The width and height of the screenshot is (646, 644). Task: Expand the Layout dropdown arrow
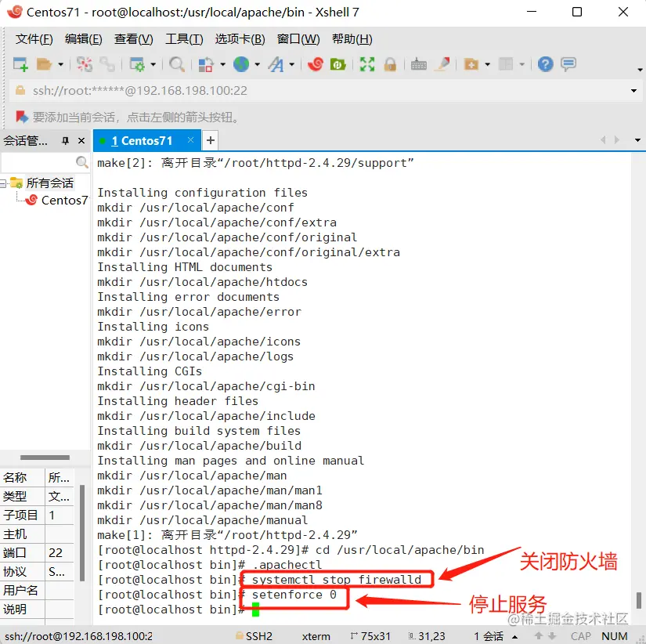pyautogui.click(x=522, y=64)
